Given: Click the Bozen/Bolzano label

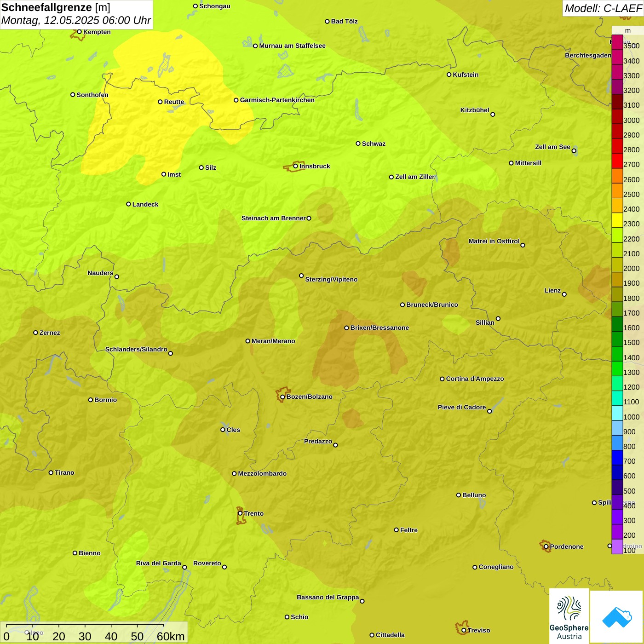Looking at the screenshot, I should (309, 397).
